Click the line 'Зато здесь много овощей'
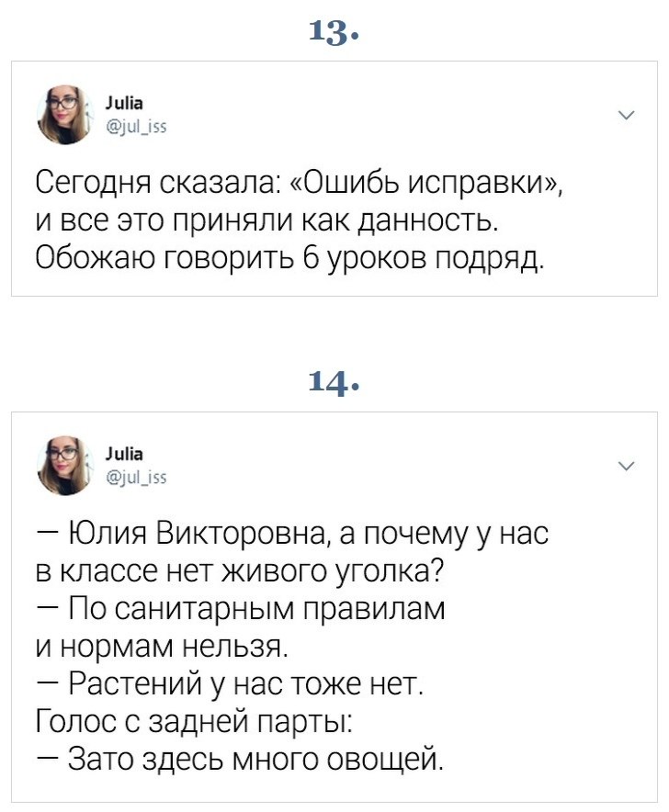Screen dimensions: 669x812 pos(241,759)
